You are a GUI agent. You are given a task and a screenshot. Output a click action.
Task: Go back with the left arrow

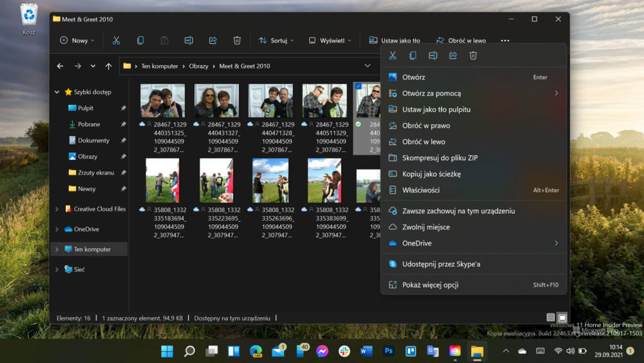coord(61,66)
